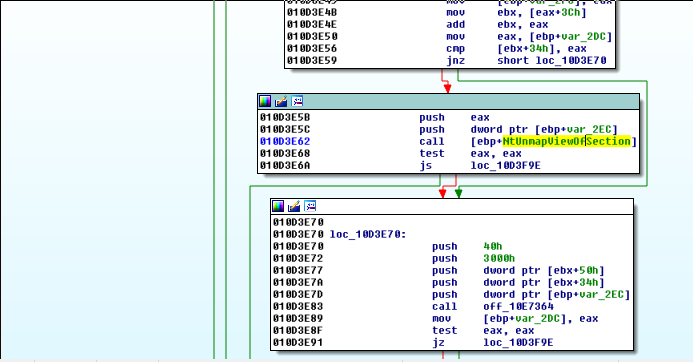Select address 010D3E5B
Image resolution: width=693 pixels, height=362 pixels.
point(285,118)
